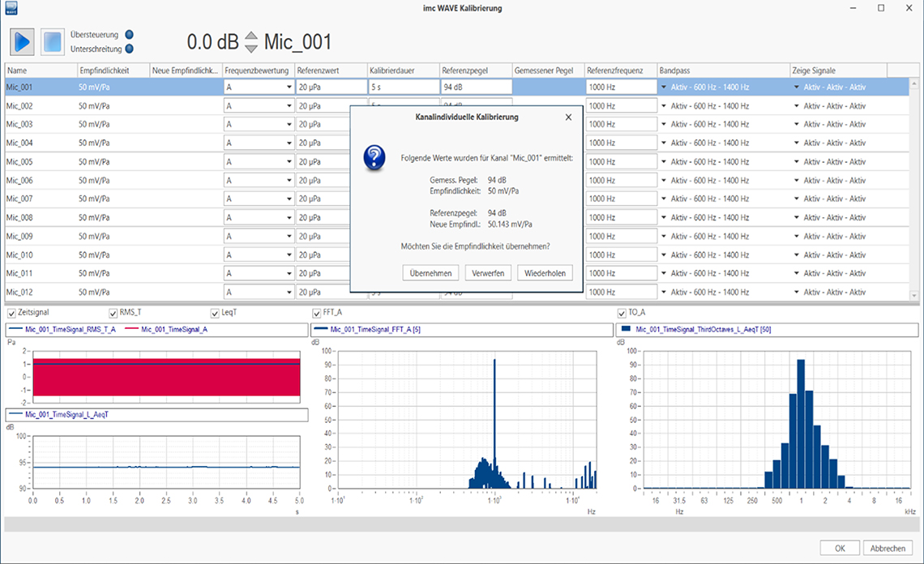Edit the Referenzfrequenz field for Mic_007

pyautogui.click(x=620, y=199)
